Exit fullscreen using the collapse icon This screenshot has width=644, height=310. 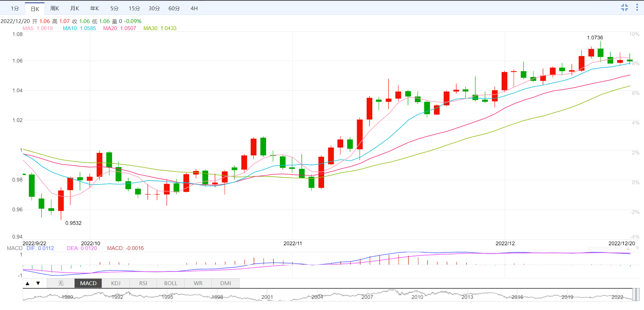pos(625,7)
